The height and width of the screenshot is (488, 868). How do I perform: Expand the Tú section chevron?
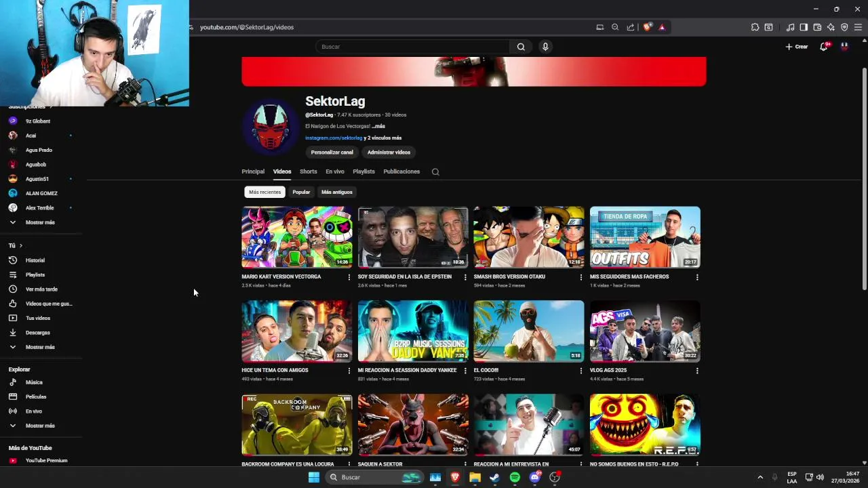click(x=21, y=245)
